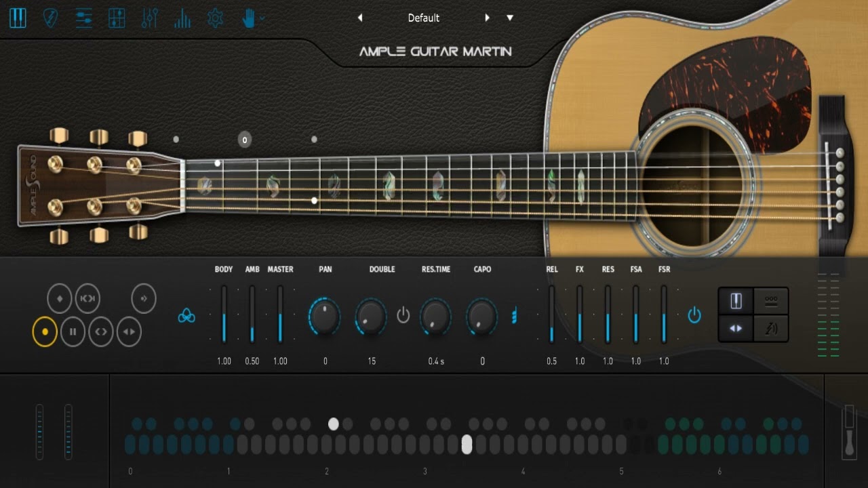This screenshot has height=488, width=868.
Task: Click the AMB value 0.50
Action: (x=252, y=361)
